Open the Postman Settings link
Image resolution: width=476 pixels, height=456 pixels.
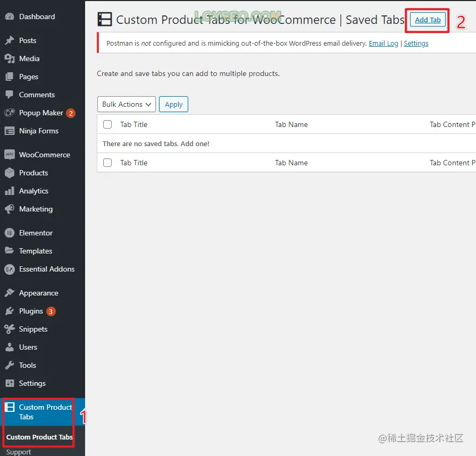[416, 44]
